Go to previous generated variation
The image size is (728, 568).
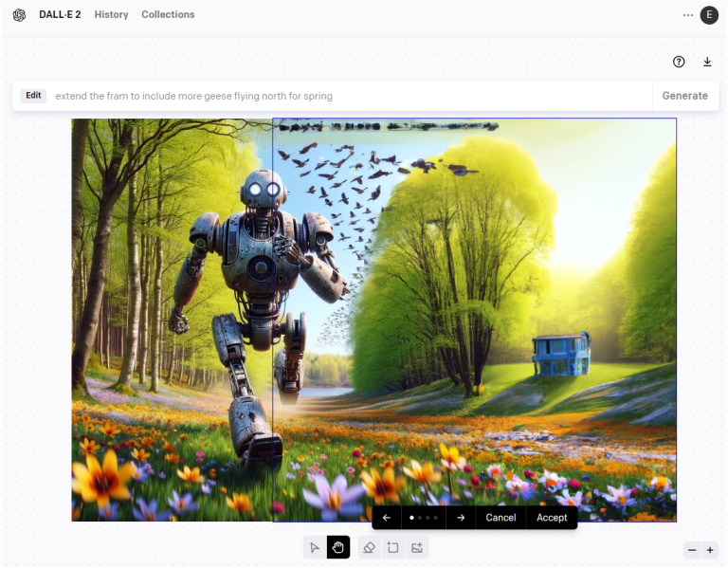pyautogui.click(x=387, y=518)
